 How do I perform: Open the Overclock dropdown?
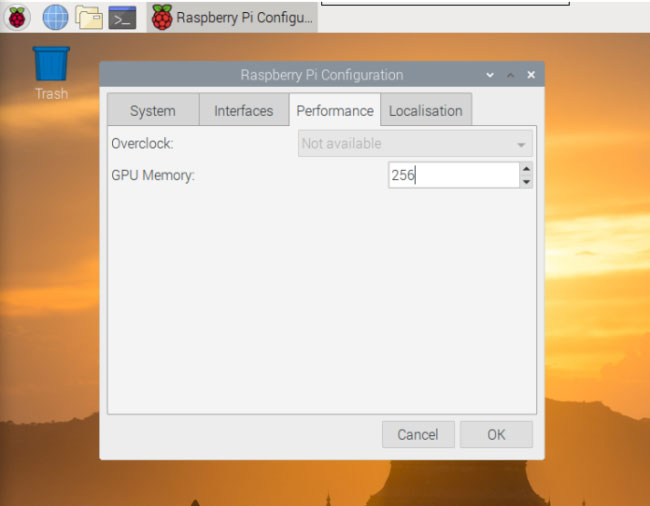[x=415, y=143]
